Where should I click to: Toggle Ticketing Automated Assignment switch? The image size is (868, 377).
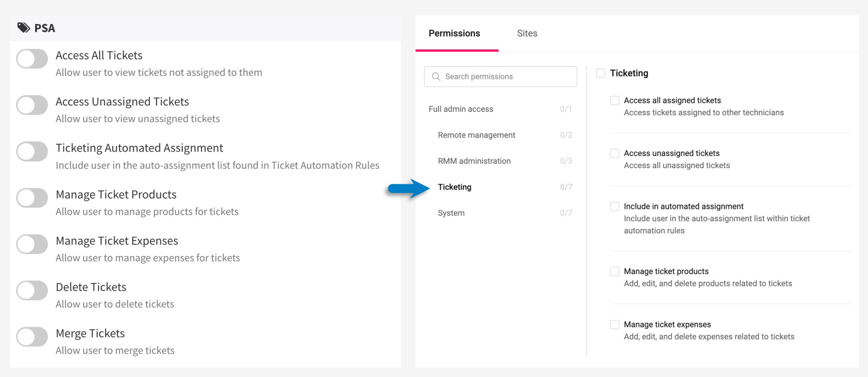[32, 152]
